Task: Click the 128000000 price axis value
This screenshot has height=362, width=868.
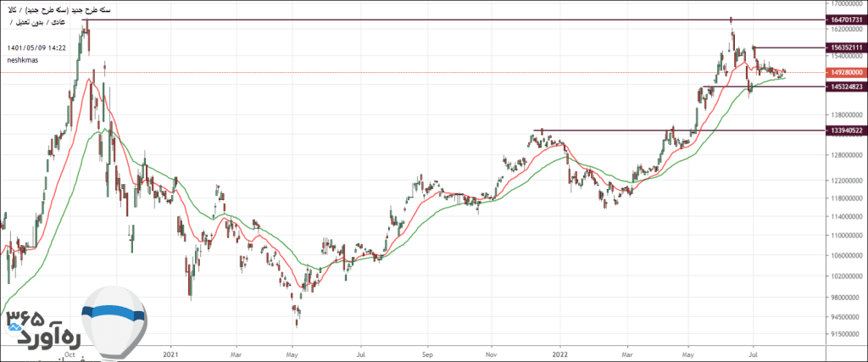Action: (847, 155)
